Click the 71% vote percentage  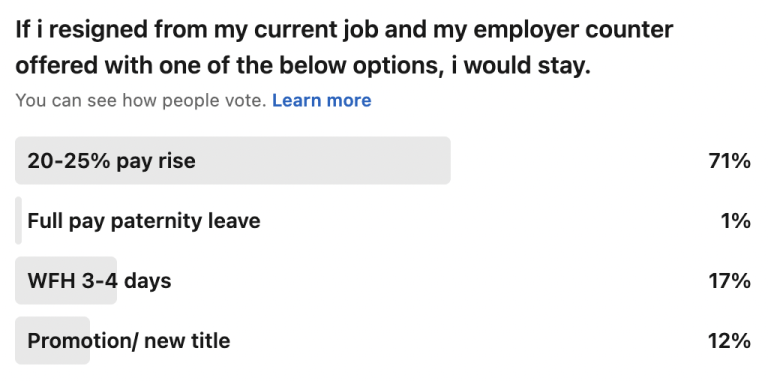point(729,161)
